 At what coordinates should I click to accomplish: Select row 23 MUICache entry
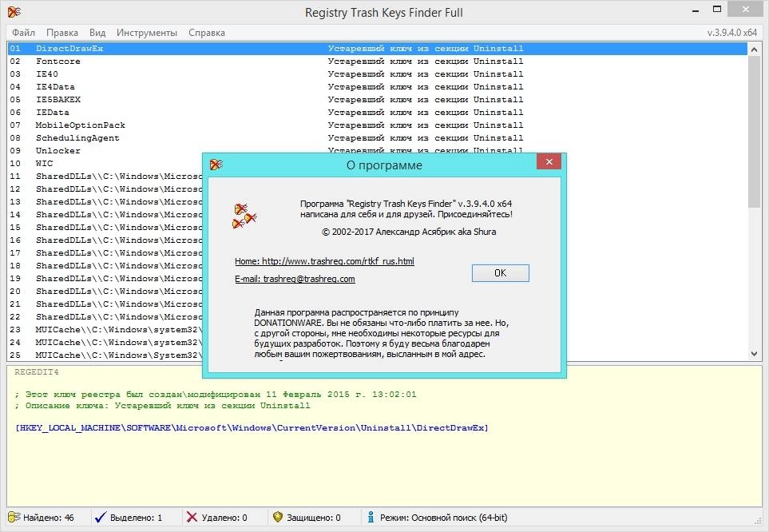(105, 329)
